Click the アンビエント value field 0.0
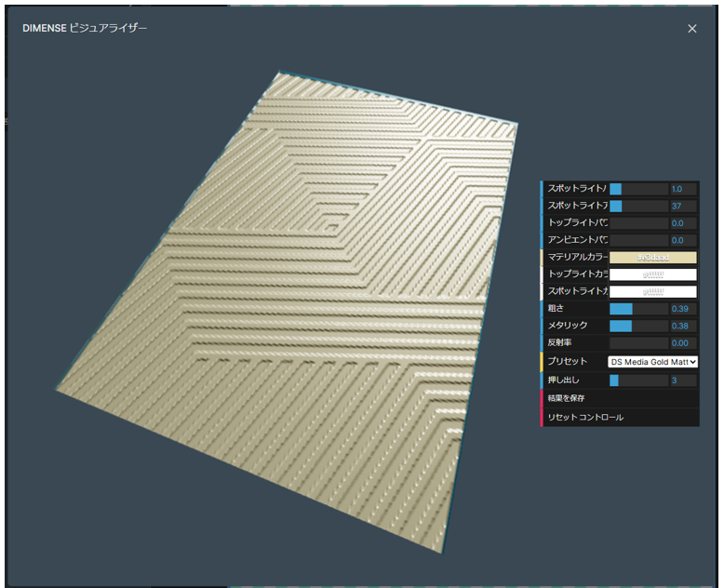724x588 pixels. pyautogui.click(x=683, y=240)
